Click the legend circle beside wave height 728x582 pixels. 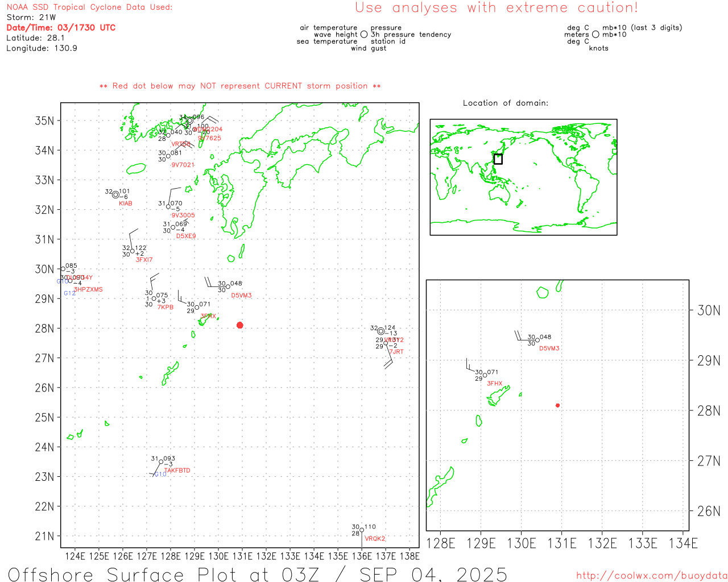pos(364,34)
